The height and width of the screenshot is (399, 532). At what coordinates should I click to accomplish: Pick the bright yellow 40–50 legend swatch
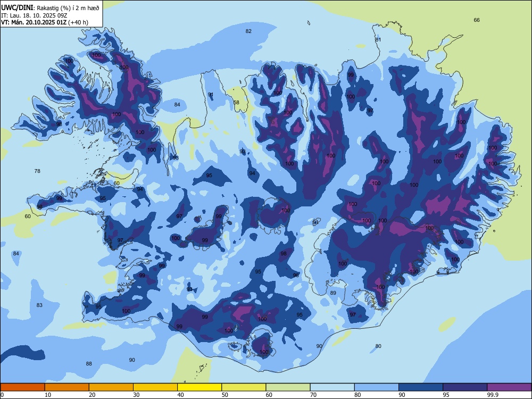(x=199, y=387)
